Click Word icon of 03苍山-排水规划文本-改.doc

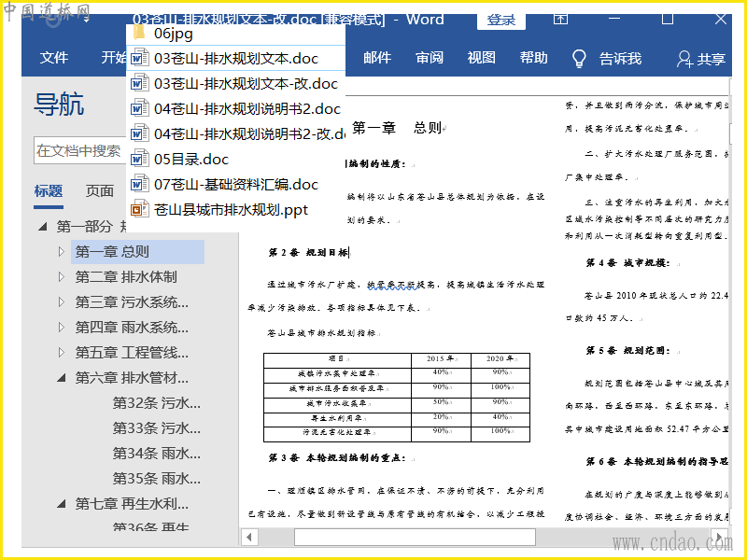pyautogui.click(x=139, y=83)
